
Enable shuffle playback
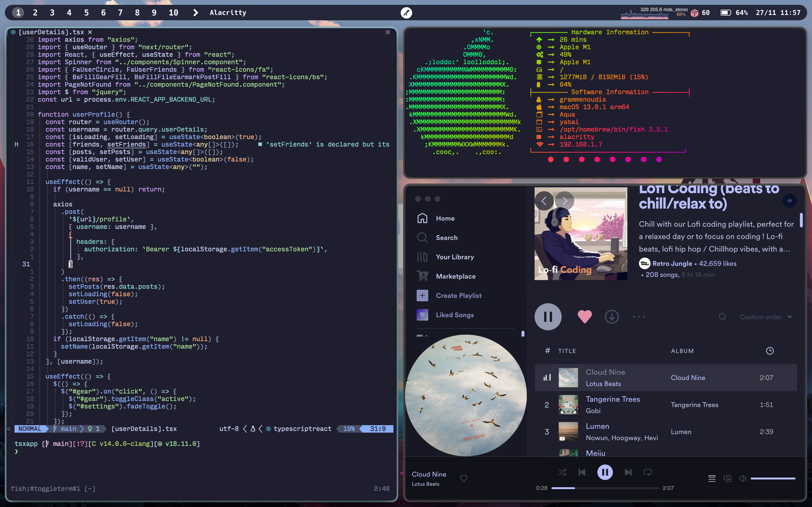[562, 472]
